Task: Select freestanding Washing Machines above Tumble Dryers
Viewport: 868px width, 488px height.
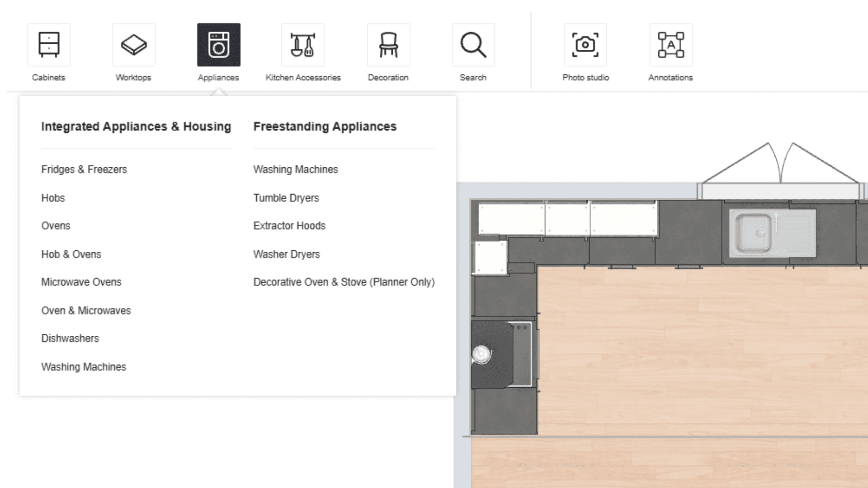Action: click(296, 169)
